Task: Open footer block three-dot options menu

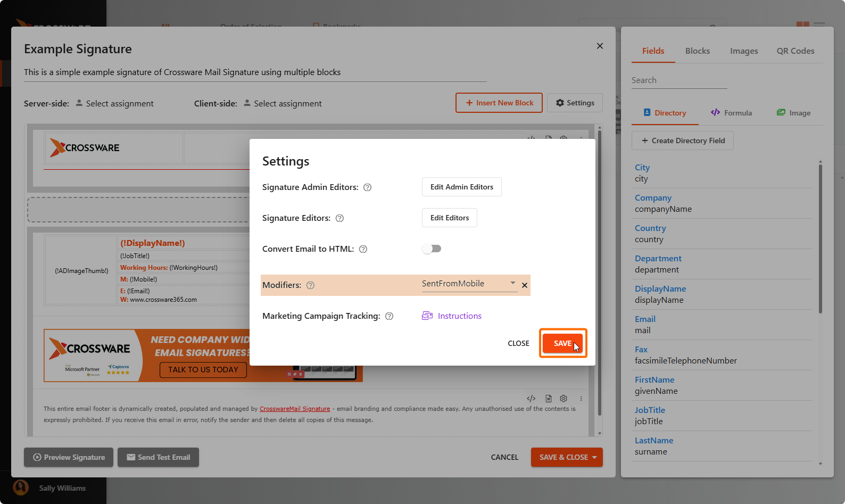Action: pos(581,399)
